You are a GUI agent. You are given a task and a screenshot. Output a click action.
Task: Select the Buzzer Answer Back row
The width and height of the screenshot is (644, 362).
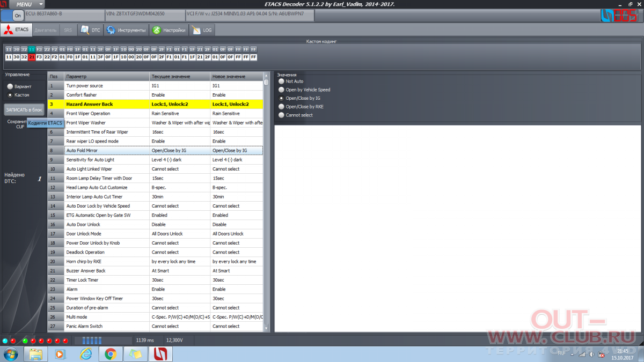(x=156, y=271)
